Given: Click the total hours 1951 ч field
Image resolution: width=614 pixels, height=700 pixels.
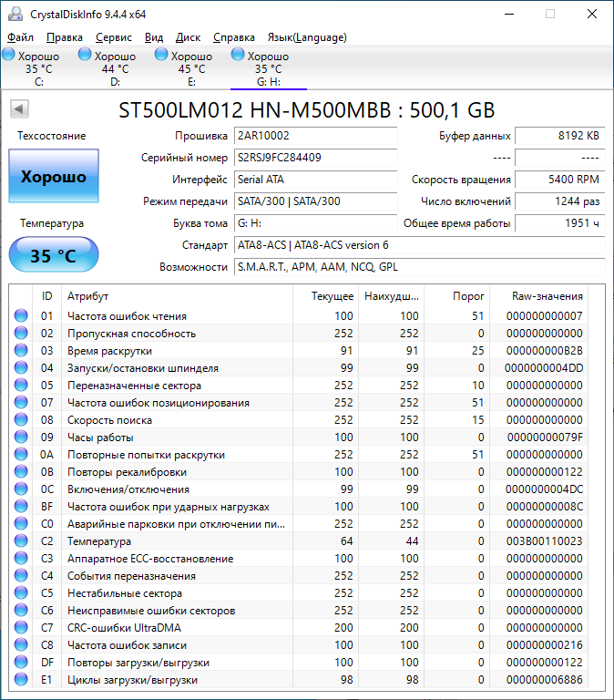Looking at the screenshot, I should (x=559, y=223).
